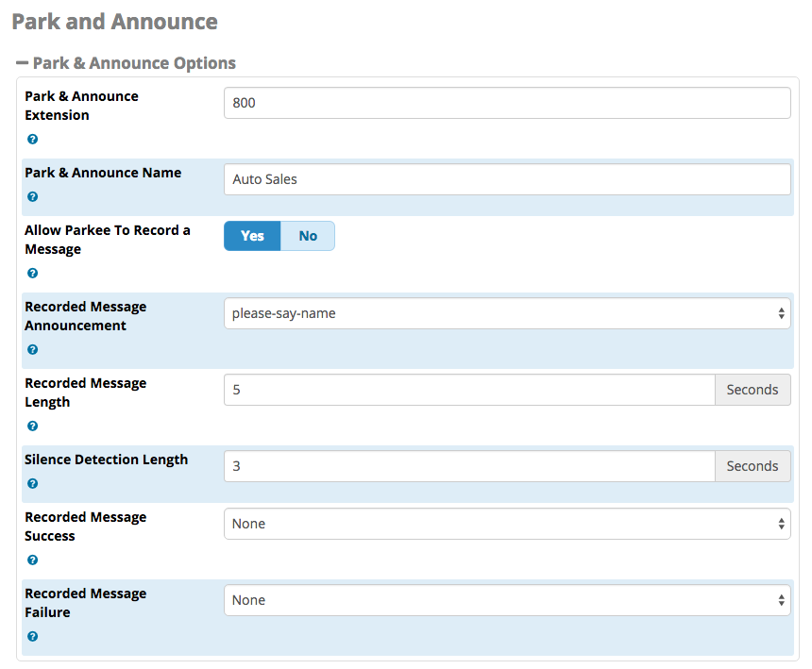Set Allow Parkee To Record to Yes
Screen dimensions: 812x669
coord(252,236)
